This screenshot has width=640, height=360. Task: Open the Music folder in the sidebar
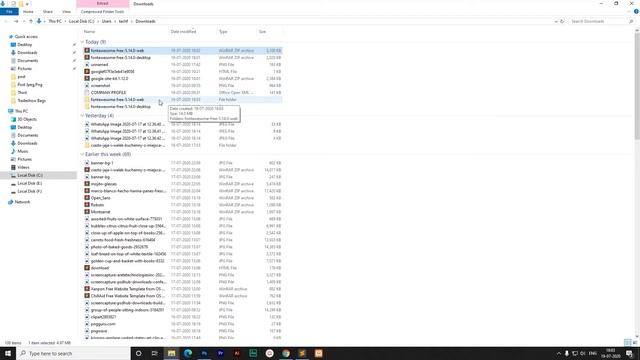pos(22,151)
